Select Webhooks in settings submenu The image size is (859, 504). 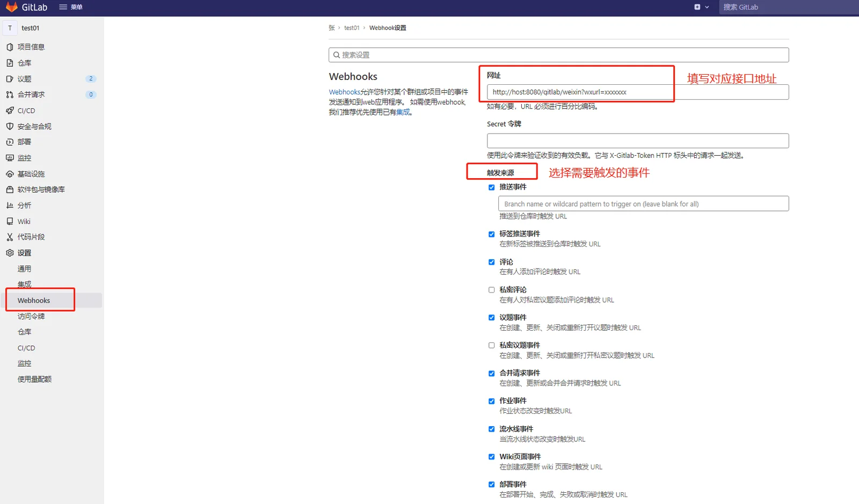[34, 301]
